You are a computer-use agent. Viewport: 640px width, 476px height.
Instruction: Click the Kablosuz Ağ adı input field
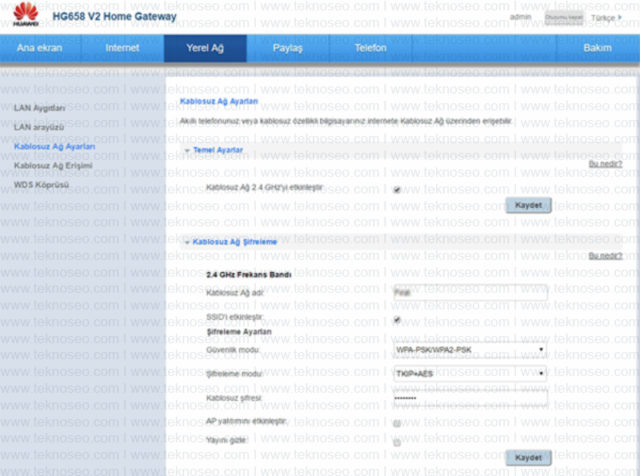470,292
